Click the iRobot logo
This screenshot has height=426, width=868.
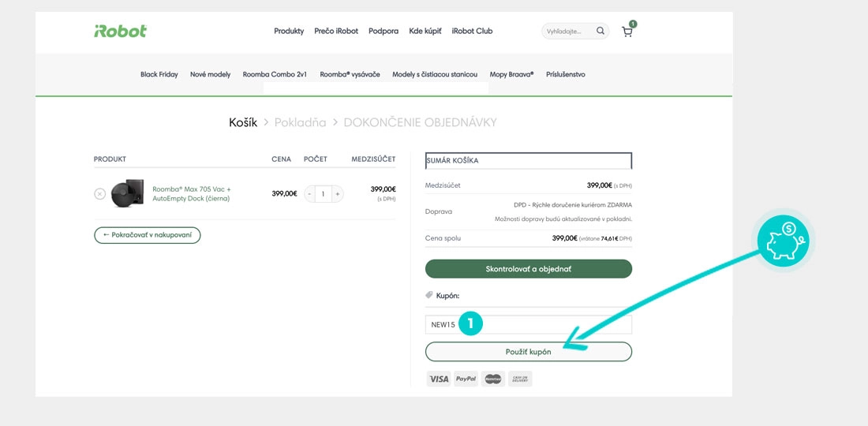(x=120, y=32)
